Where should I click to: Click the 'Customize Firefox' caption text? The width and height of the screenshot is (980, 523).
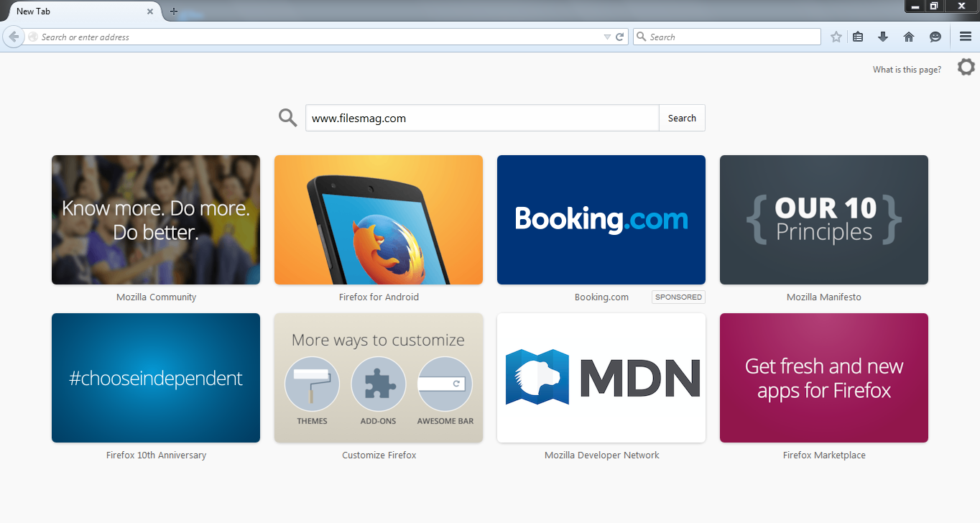click(x=379, y=455)
